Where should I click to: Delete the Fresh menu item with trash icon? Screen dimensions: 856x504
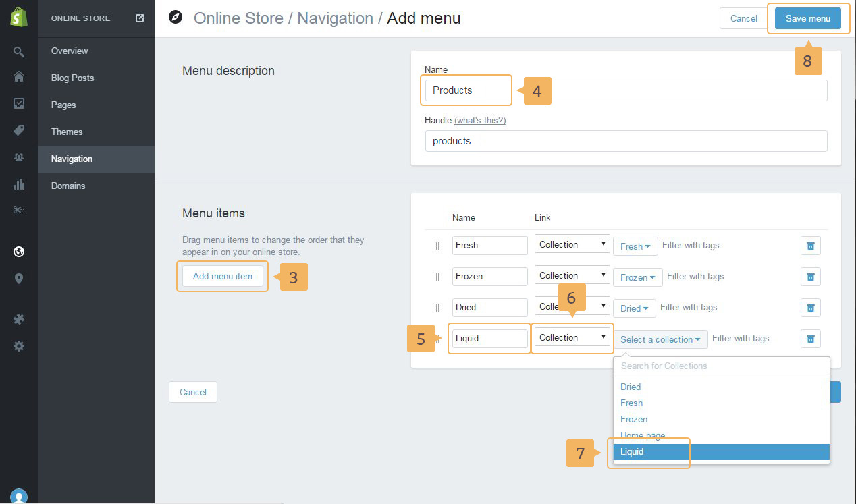[x=810, y=246]
